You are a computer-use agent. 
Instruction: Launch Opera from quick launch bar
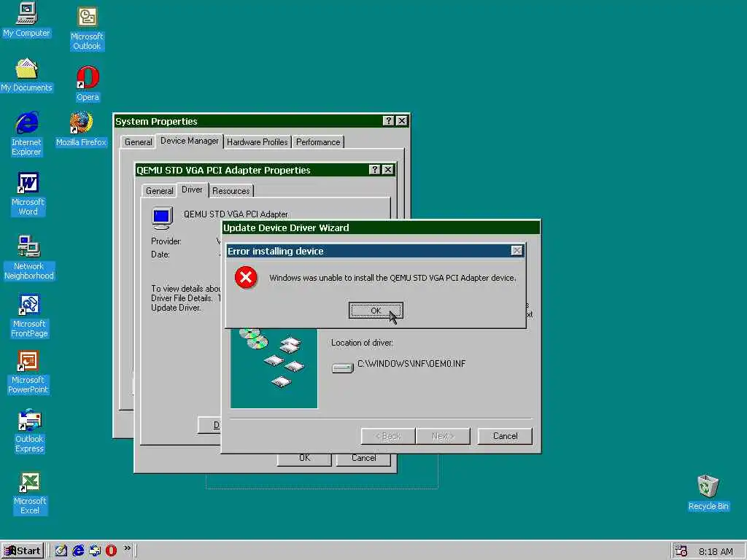pyautogui.click(x=111, y=551)
